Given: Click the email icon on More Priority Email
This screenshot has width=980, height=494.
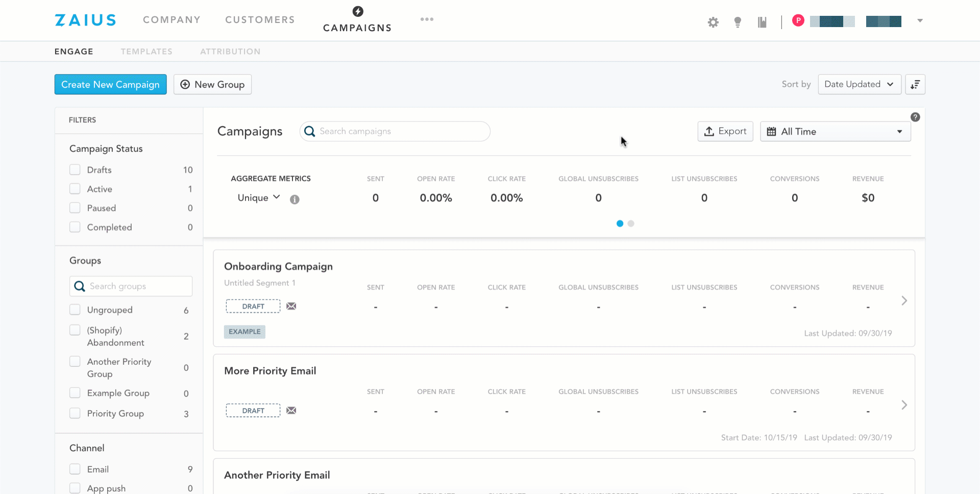Looking at the screenshot, I should tap(291, 410).
